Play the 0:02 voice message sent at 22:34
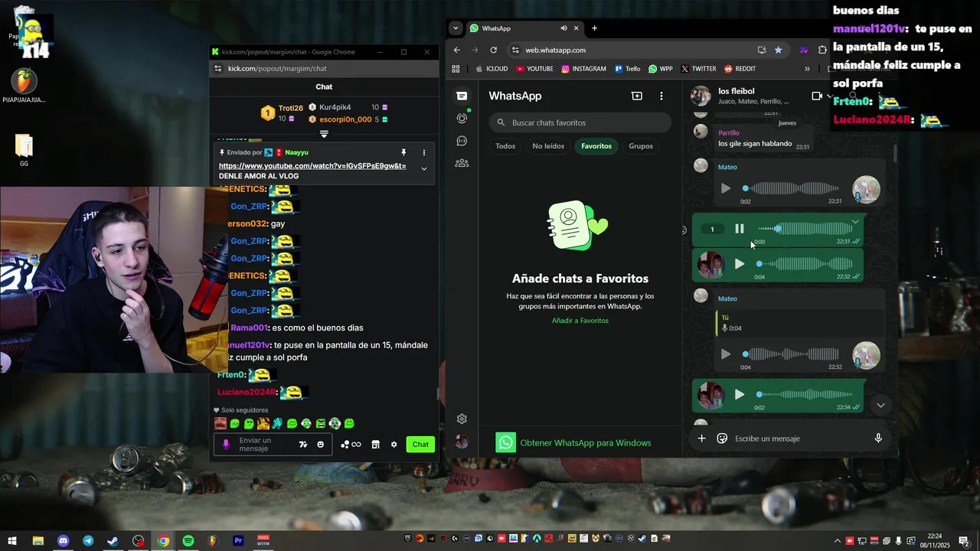The width and height of the screenshot is (980, 551). click(x=740, y=395)
